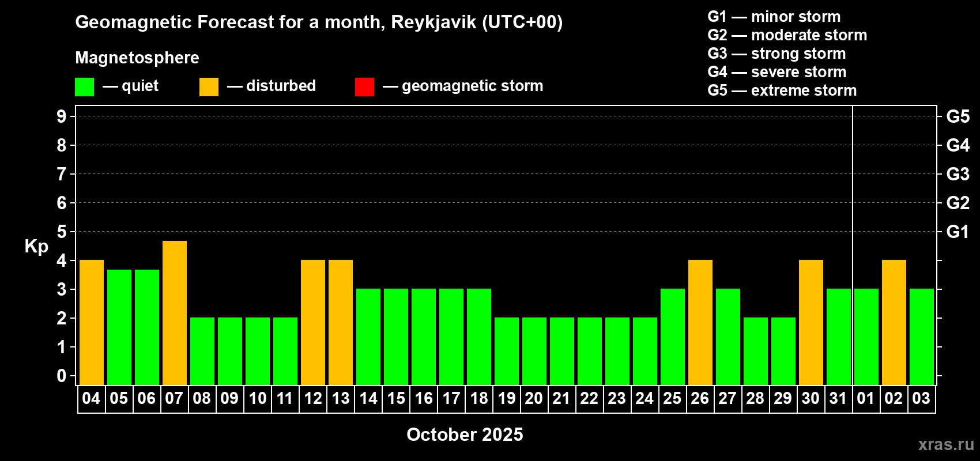This screenshot has width=980, height=461.
Task: Click the red geomagnetic storm legend swatch
Action: click(364, 87)
